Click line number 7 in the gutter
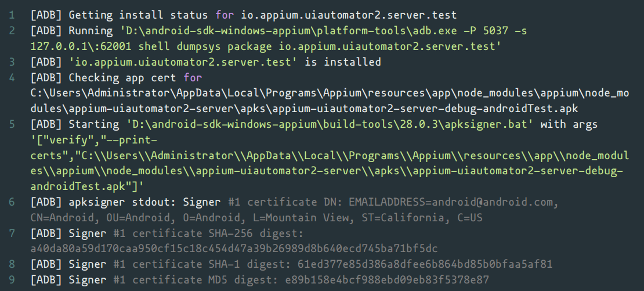Screen dimensions: 644x291 12,233
